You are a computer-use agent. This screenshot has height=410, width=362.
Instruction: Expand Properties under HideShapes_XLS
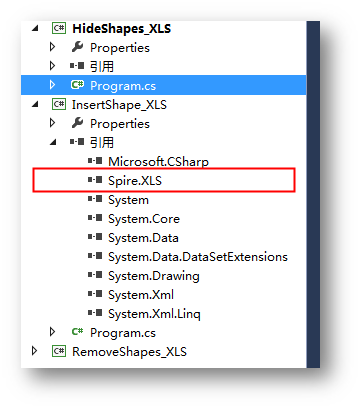52,47
